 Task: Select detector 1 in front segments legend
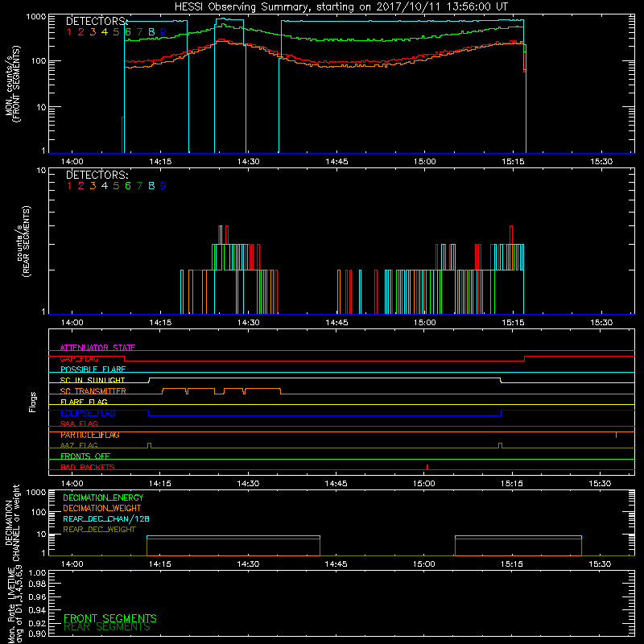[x=69, y=32]
